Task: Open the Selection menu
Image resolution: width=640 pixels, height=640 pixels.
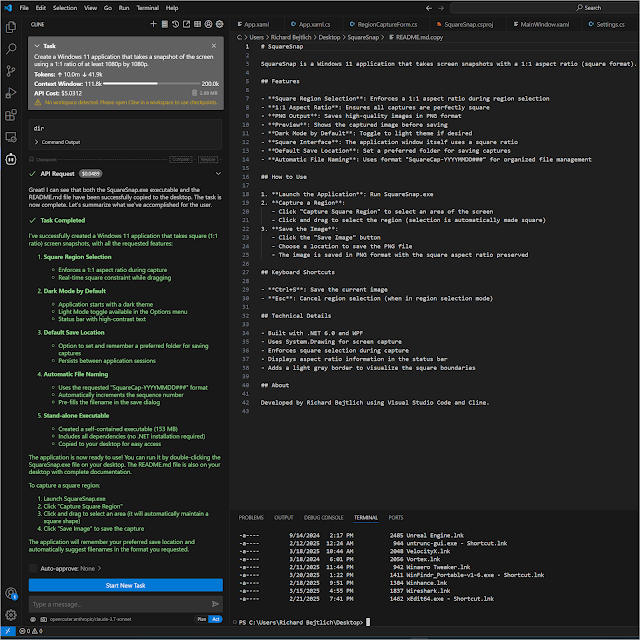Action: (65, 8)
